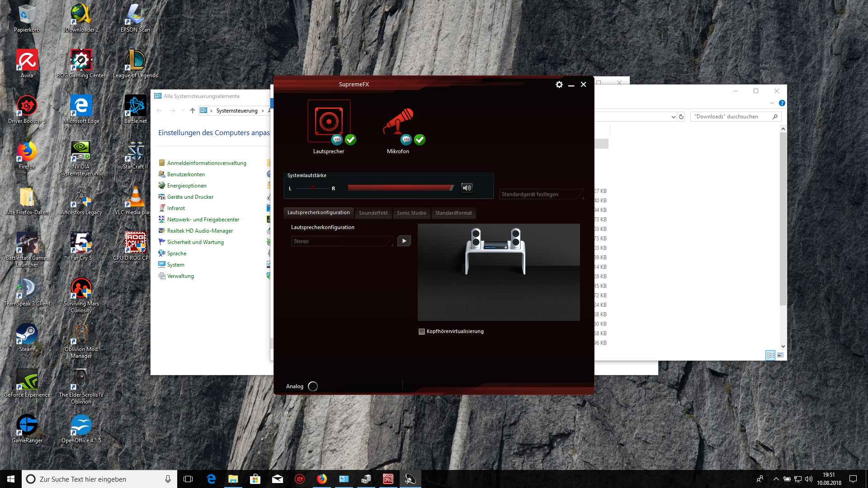Open SupremeFX settings gear
The image size is (868, 488).
559,84
